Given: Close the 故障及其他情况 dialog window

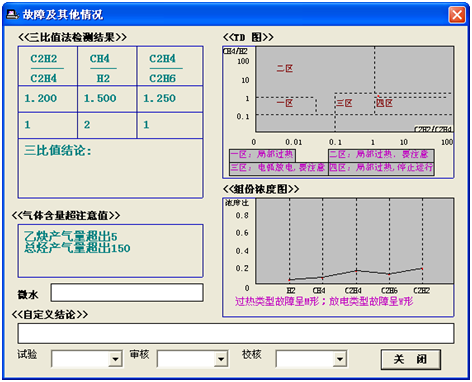Looking at the screenshot, I should [457, 15].
